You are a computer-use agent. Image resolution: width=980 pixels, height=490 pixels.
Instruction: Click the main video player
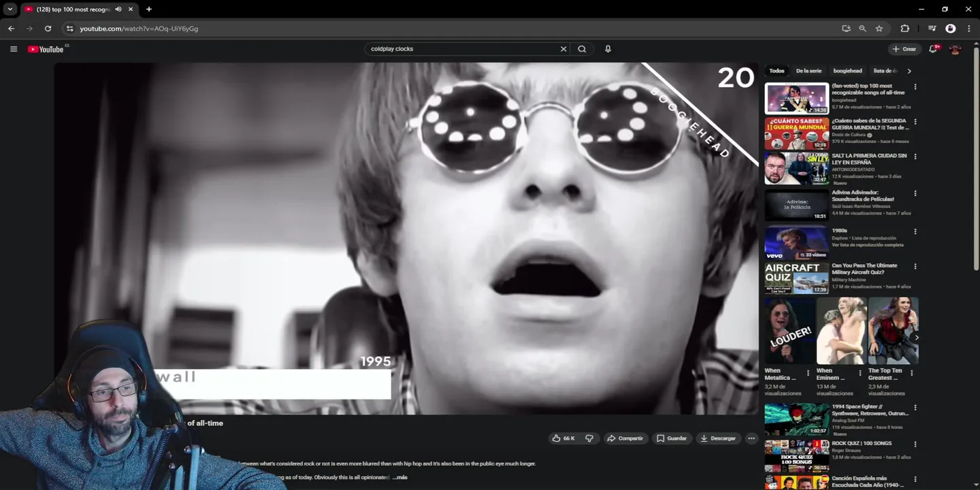tap(406, 238)
